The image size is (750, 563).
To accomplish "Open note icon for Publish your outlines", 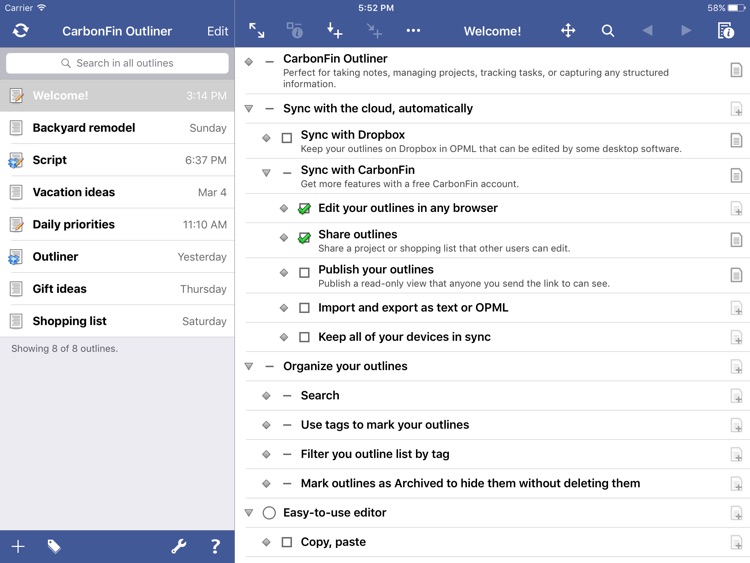I will (736, 275).
